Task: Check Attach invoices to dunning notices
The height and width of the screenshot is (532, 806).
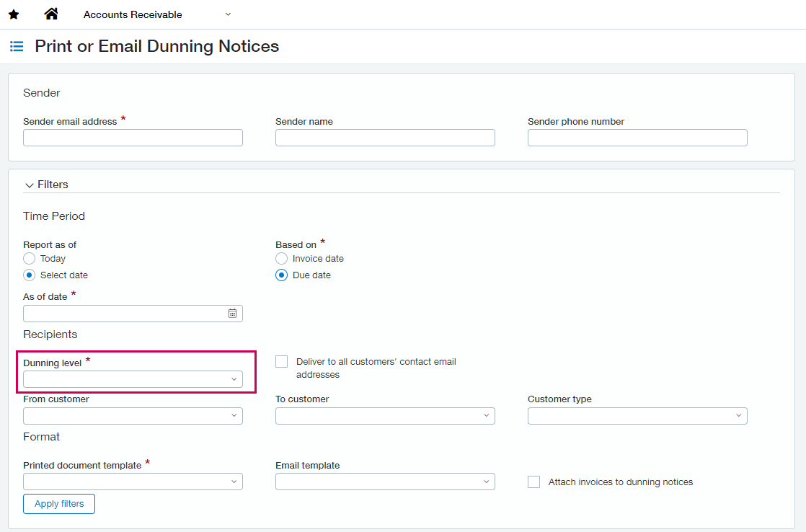Action: (x=534, y=482)
